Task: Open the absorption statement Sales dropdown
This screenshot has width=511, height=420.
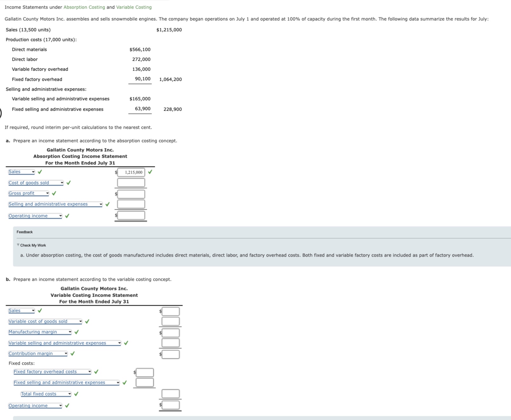Action: pyautogui.click(x=22, y=172)
